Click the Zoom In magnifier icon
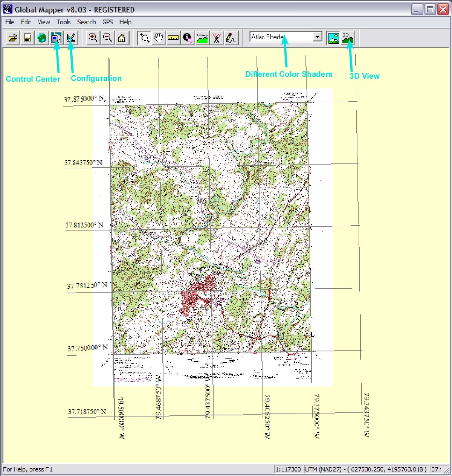452x476 pixels. (93, 38)
